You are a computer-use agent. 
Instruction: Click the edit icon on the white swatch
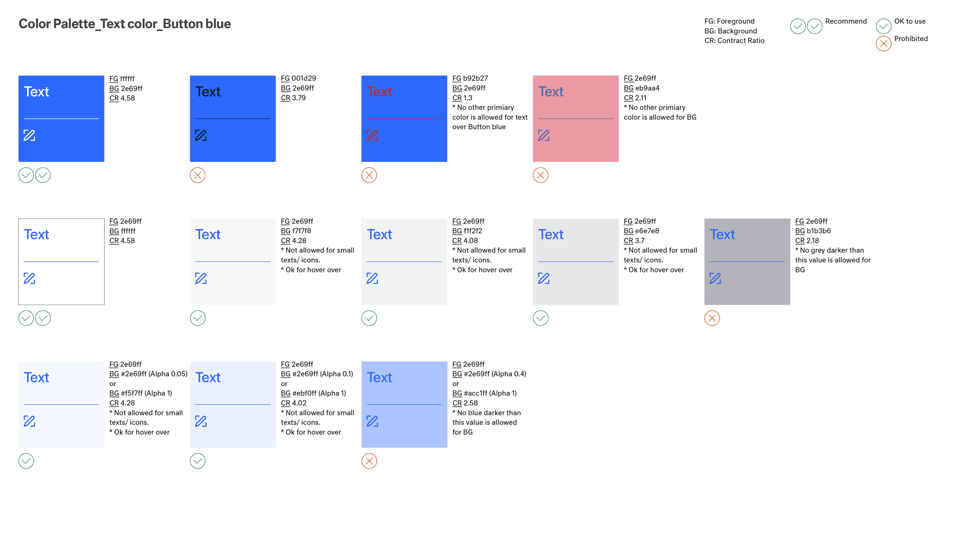(30, 278)
